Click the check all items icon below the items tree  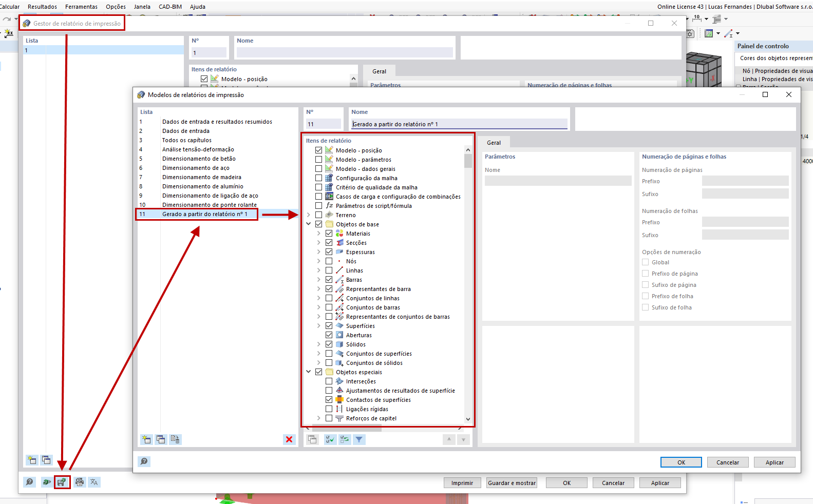(330, 439)
